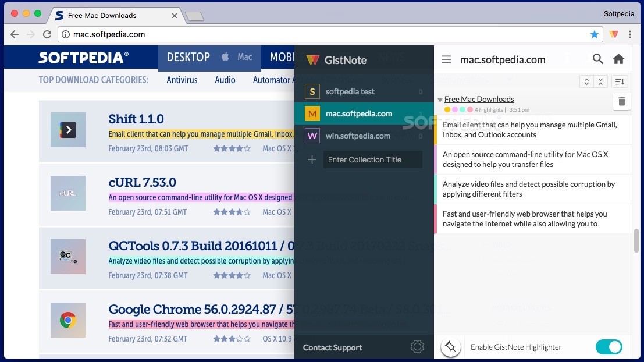Open the sort order button
Screen dimensions: 644x362
[x=620, y=81]
